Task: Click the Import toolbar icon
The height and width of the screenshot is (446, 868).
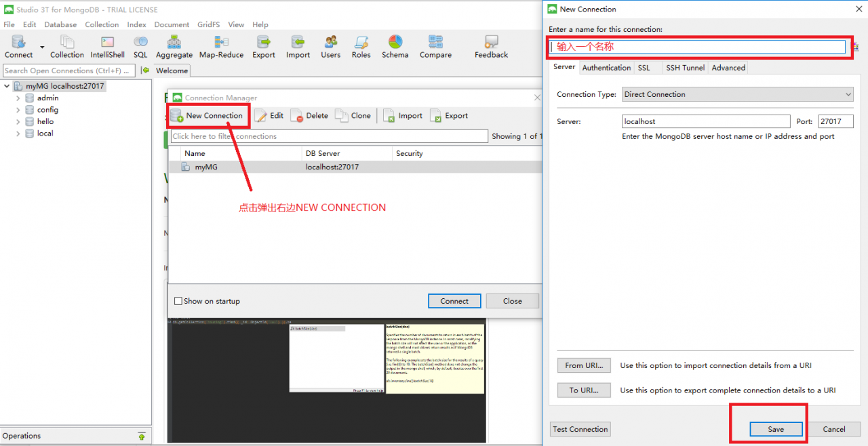Action: (298, 46)
